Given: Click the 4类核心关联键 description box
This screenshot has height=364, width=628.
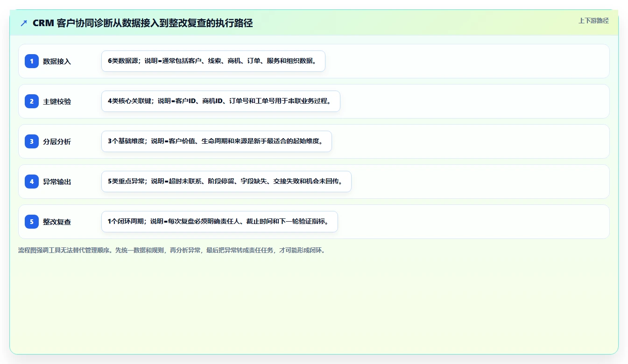Looking at the screenshot, I should pyautogui.click(x=221, y=101).
